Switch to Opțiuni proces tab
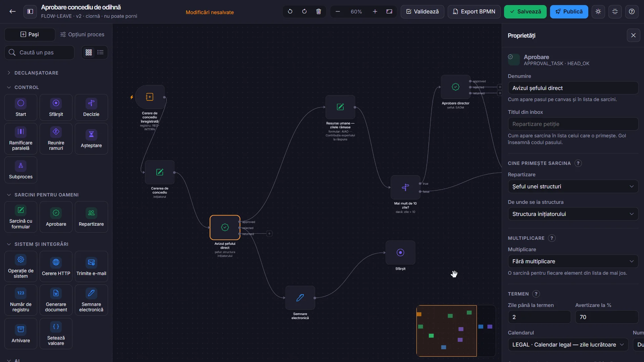644x362 pixels. (x=82, y=34)
